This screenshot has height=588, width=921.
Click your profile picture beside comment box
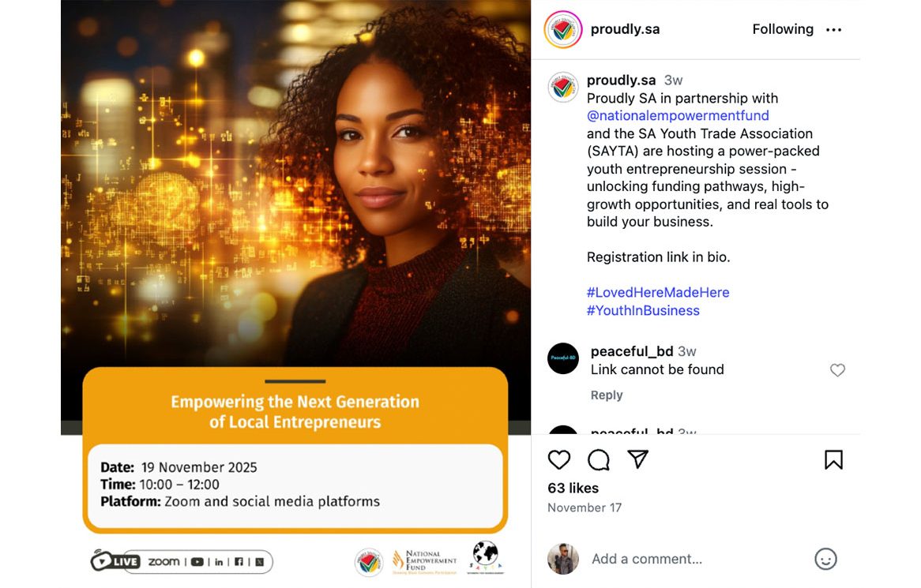pos(562,559)
